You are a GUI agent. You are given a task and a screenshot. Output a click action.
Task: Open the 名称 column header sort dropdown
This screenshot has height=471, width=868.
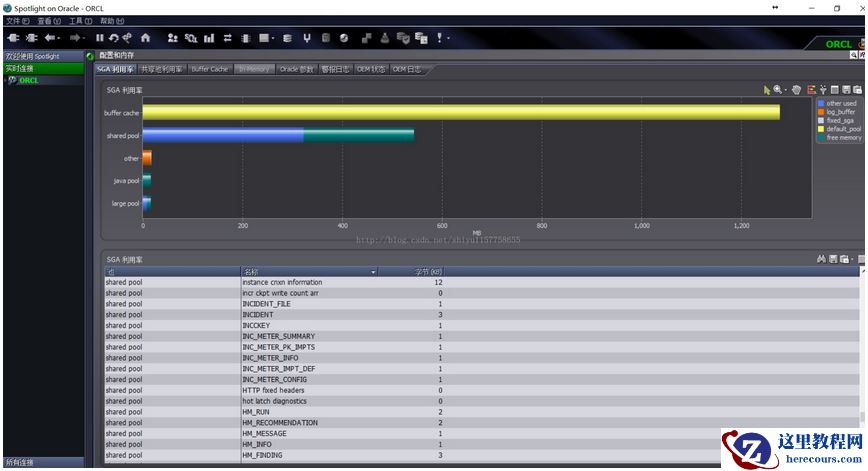(x=373, y=272)
